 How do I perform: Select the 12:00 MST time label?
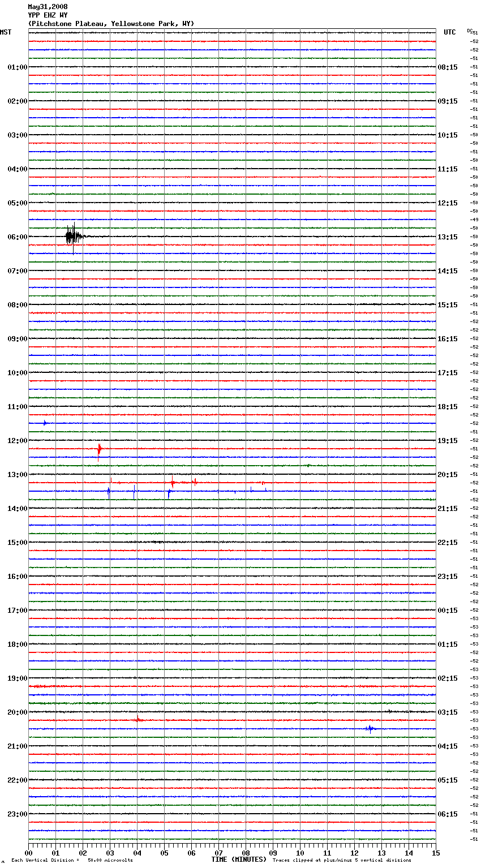[18, 441]
